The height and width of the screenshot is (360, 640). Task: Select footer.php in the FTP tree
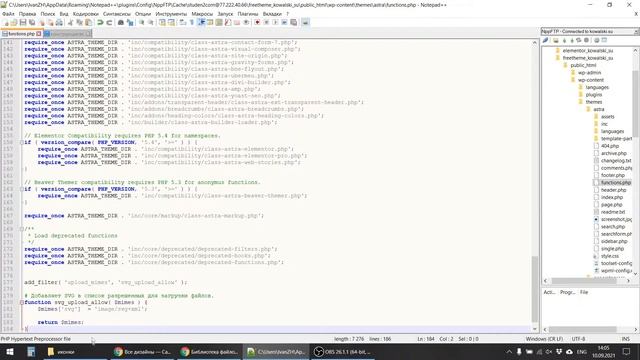point(613,176)
